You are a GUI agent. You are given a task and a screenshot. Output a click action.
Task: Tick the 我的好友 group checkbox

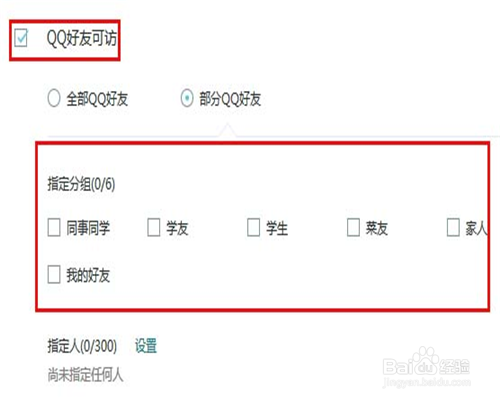point(54,274)
